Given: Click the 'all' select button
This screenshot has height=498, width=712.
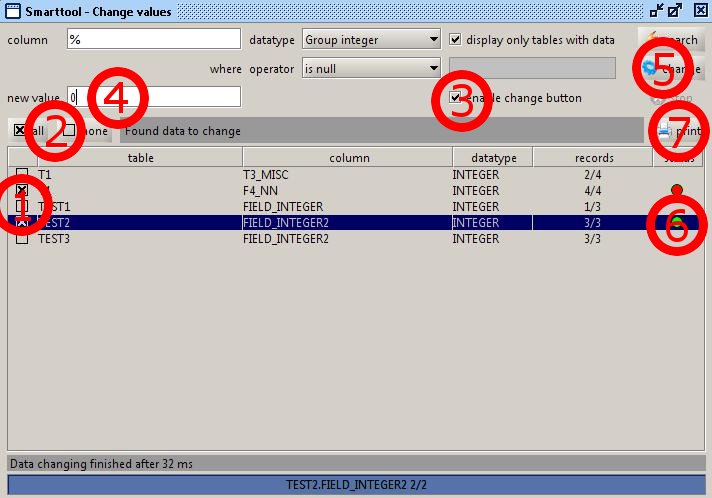Looking at the screenshot, I should [30, 131].
